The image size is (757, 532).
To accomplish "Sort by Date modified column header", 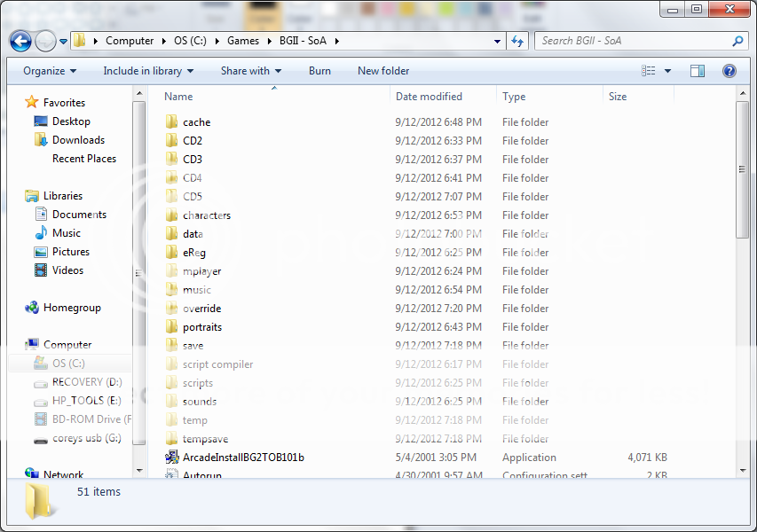I will (x=429, y=97).
